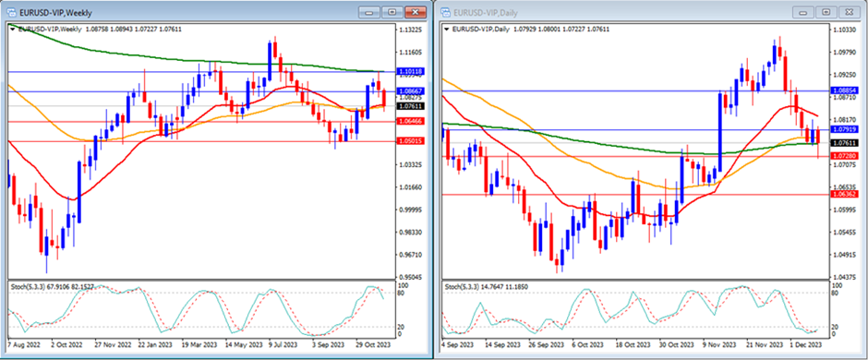Click the 26 Sep 2023 date on the time axis
Viewport: 868px width, 360px height.
pos(547,344)
